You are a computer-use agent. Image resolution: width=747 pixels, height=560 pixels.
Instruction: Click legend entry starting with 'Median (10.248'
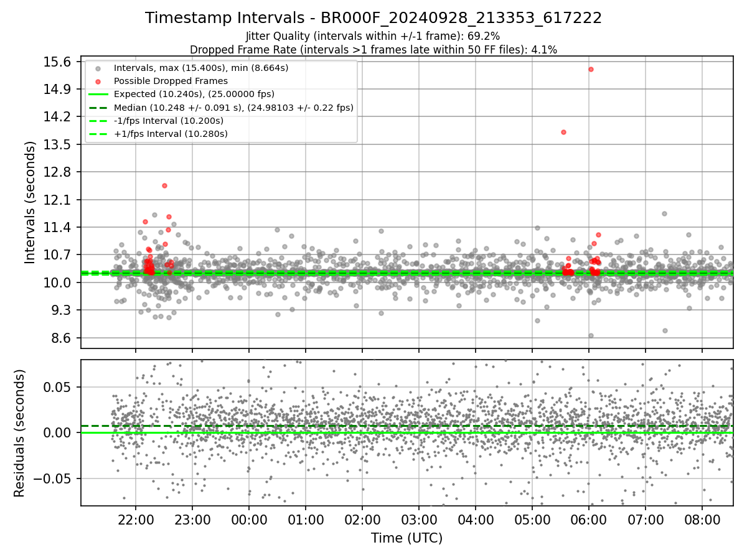tap(233, 108)
